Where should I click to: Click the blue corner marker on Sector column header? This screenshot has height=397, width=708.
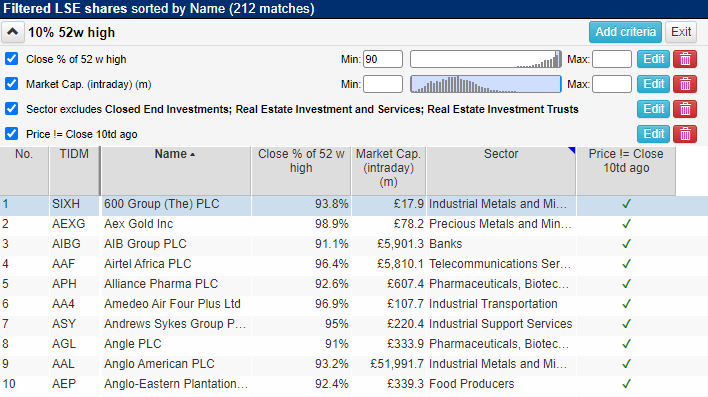tap(572, 150)
